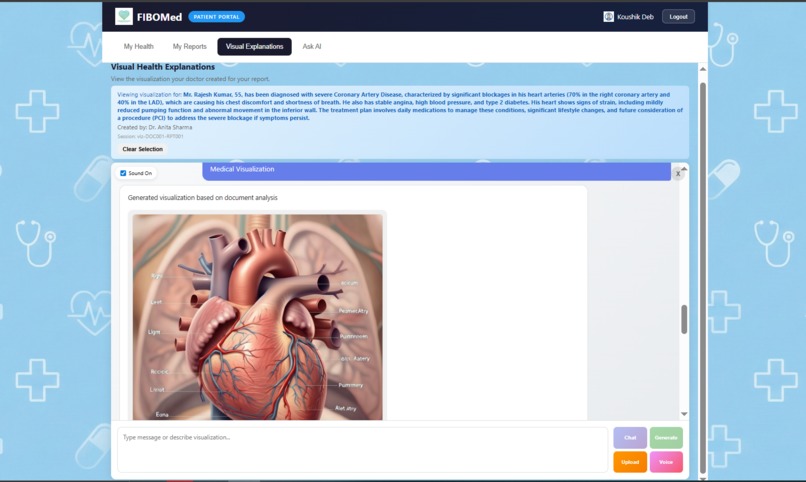
Task: Click the Chat button
Action: pos(630,438)
